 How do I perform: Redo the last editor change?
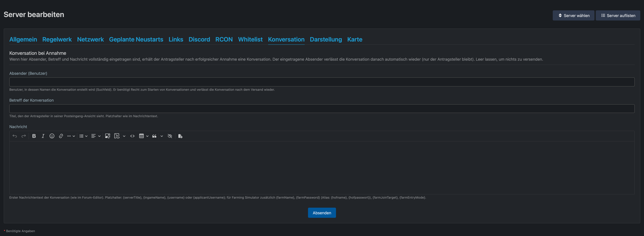(23, 136)
